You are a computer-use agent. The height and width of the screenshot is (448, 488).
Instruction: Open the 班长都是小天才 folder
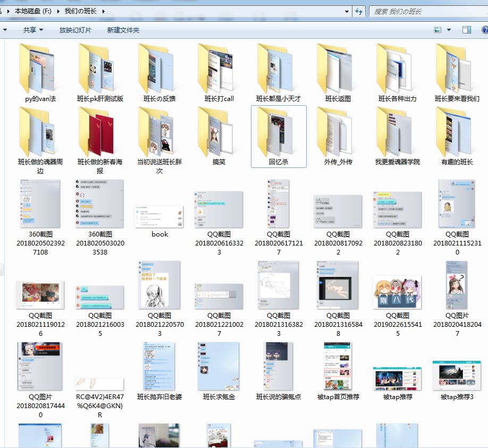279,73
